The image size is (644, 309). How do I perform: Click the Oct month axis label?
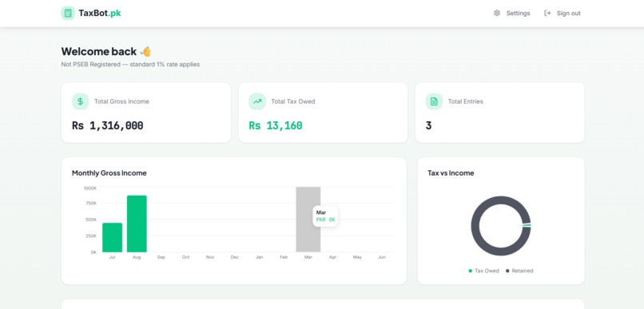pyautogui.click(x=185, y=257)
